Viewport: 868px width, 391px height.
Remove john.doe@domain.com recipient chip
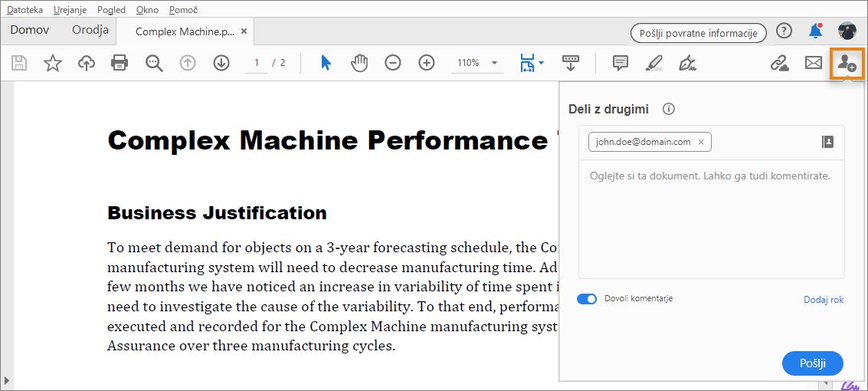click(x=701, y=142)
